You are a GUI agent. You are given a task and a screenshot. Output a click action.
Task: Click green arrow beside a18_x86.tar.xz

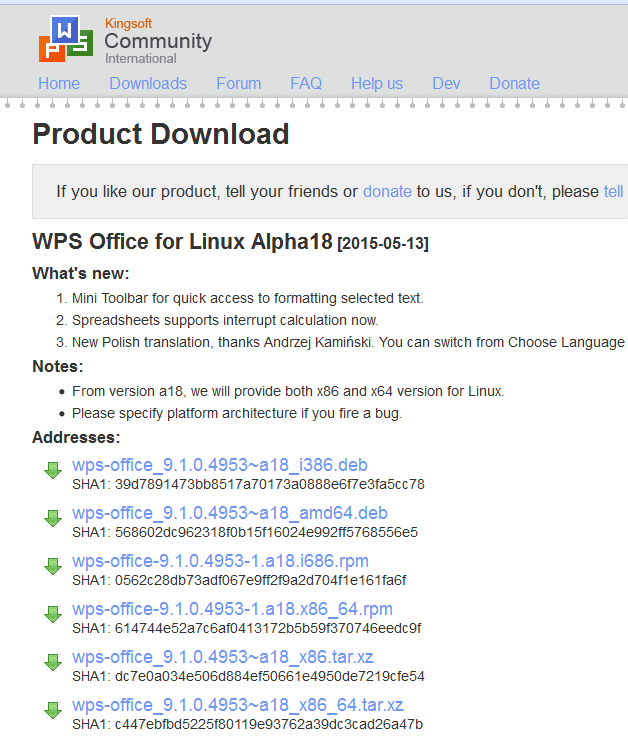point(53,662)
